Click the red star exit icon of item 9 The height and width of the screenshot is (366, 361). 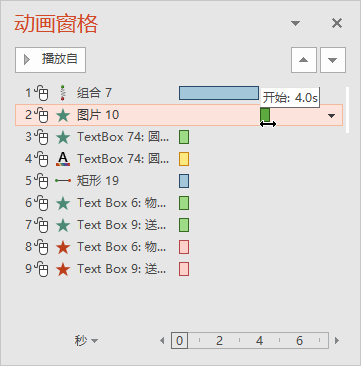[x=63, y=269]
